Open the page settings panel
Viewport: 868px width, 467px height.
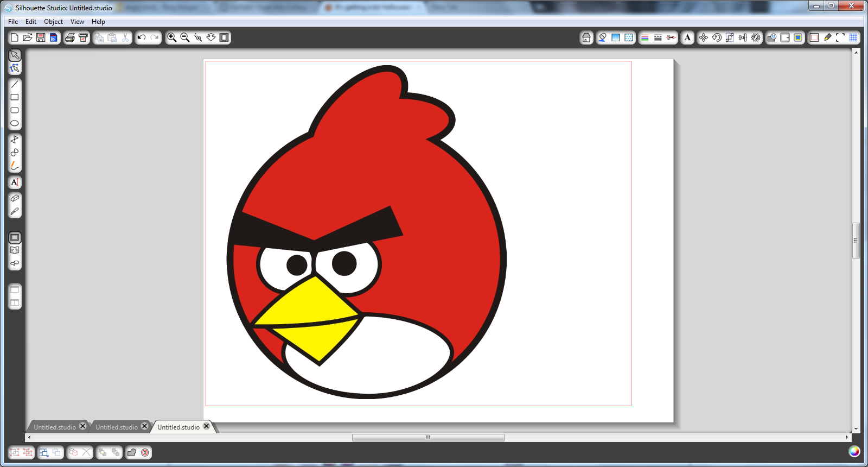pos(814,37)
